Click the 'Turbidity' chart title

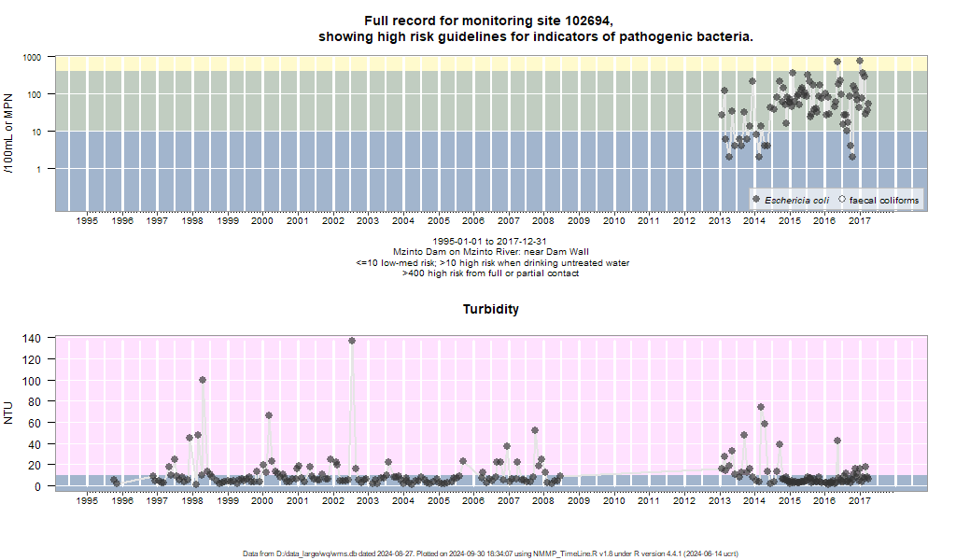tap(491, 309)
